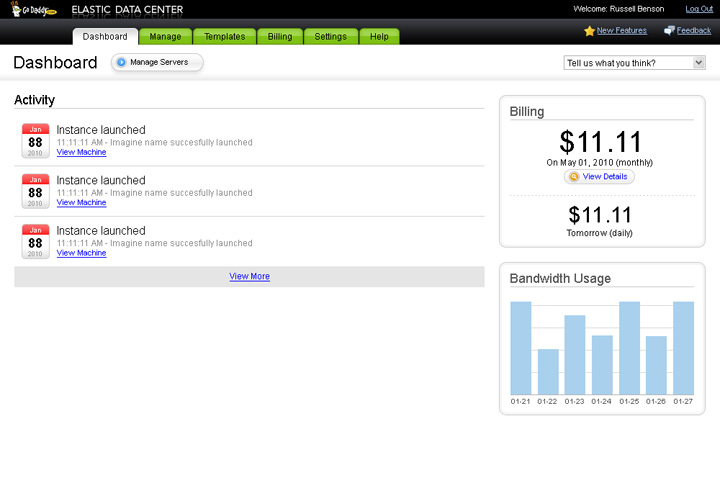Open the New Features link
The height and width of the screenshot is (501, 720).
(621, 31)
